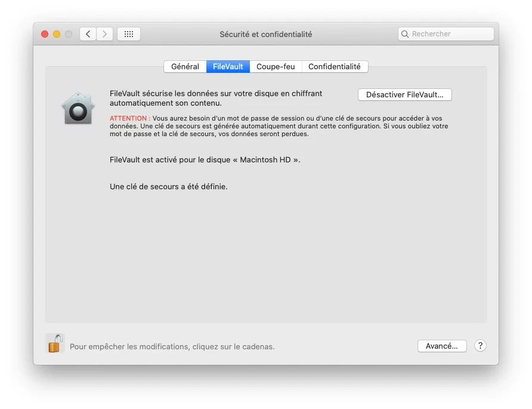Click the red ATTENTION warning text
Screen dimensions: 532x409
click(x=129, y=118)
